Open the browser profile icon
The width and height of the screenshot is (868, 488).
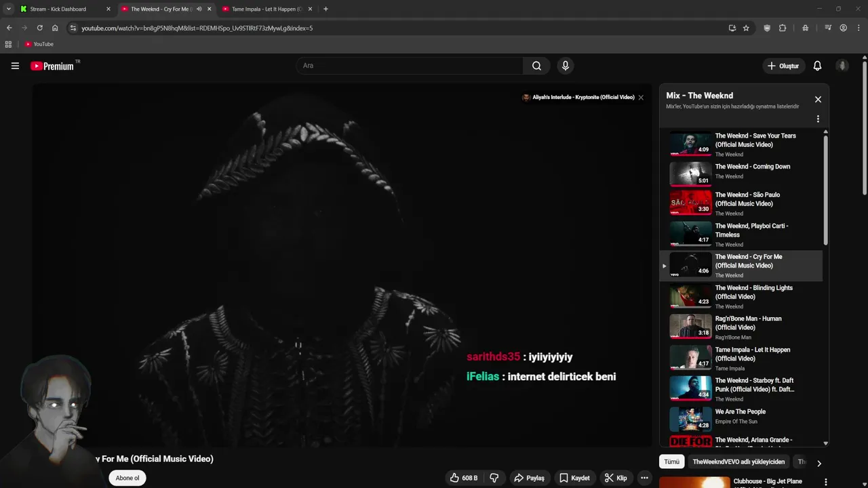[844, 28]
